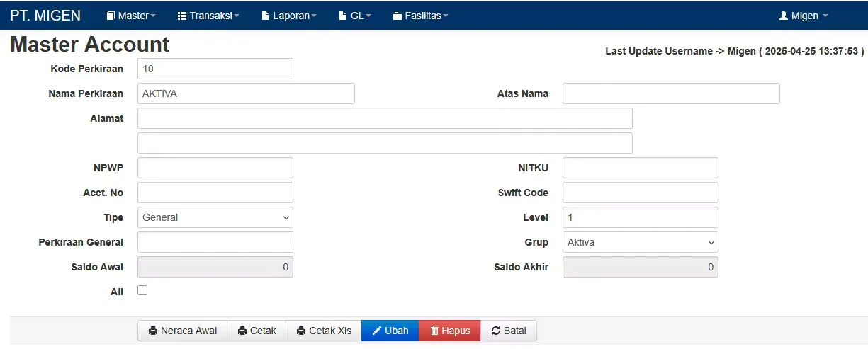Expand the Tipe dropdown showing General
This screenshot has height=349, width=868.
215,217
